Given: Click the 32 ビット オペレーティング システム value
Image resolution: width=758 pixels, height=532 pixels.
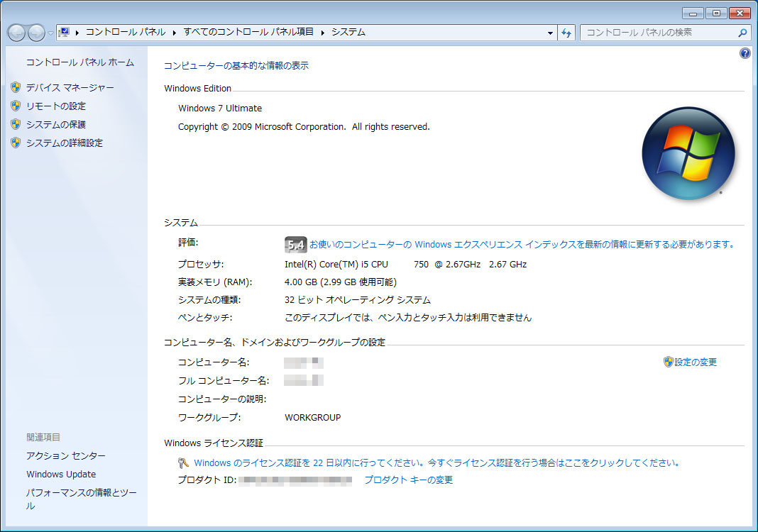Looking at the screenshot, I should (x=357, y=300).
